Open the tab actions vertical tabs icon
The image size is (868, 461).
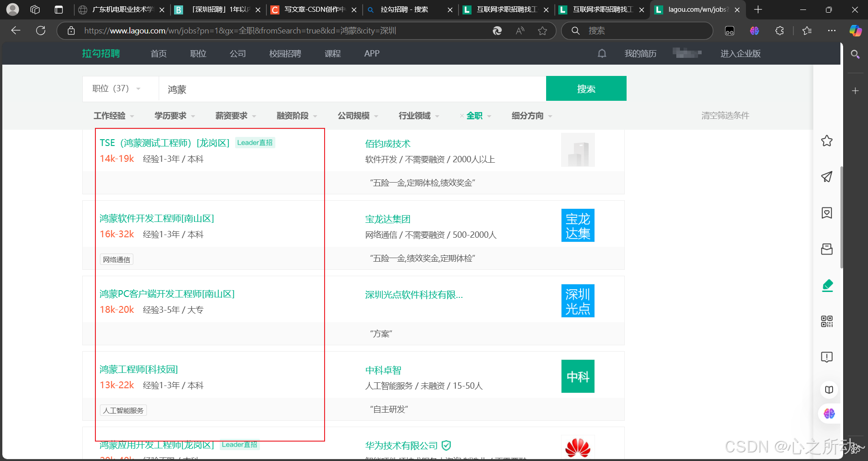pos(59,9)
